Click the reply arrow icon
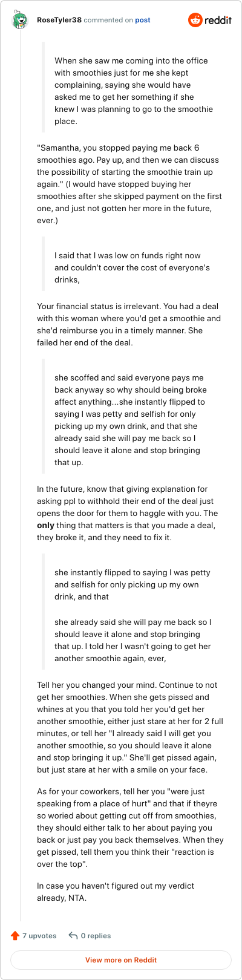 click(x=73, y=936)
